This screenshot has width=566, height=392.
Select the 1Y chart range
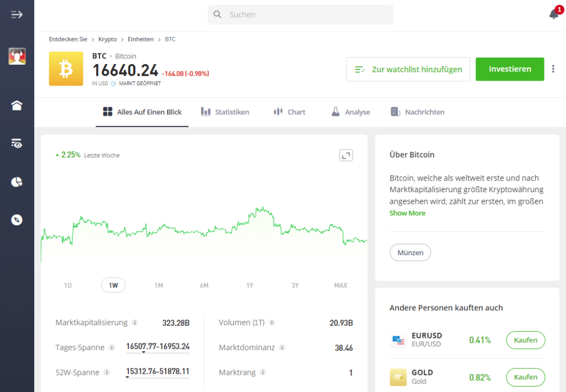tap(250, 285)
